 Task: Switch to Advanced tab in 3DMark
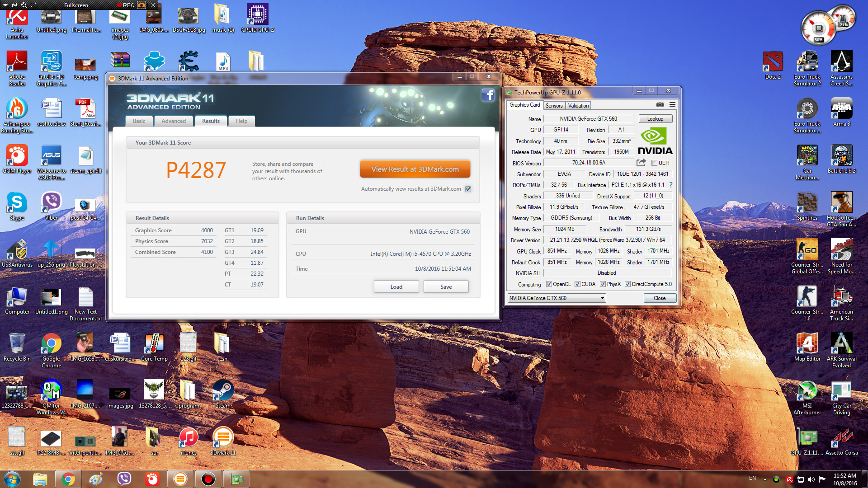pos(174,121)
